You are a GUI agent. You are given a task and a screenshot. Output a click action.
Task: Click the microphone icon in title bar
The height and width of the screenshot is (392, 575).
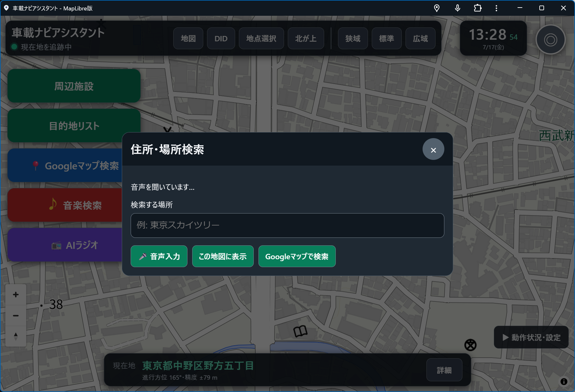tap(457, 8)
